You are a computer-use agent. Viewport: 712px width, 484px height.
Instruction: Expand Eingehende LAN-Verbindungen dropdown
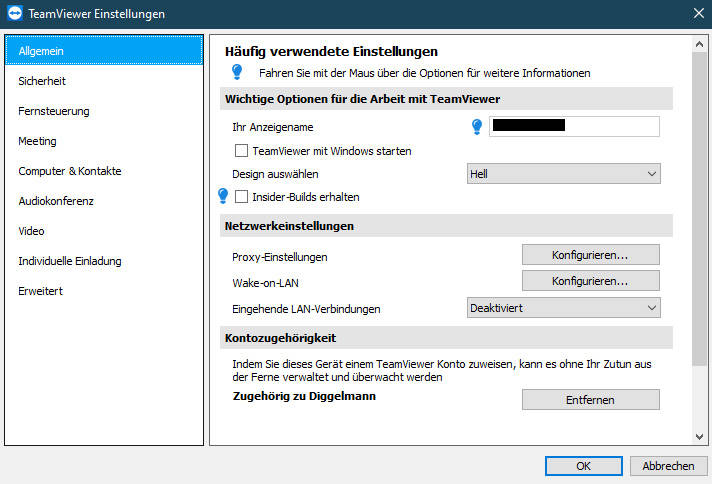[x=564, y=308]
